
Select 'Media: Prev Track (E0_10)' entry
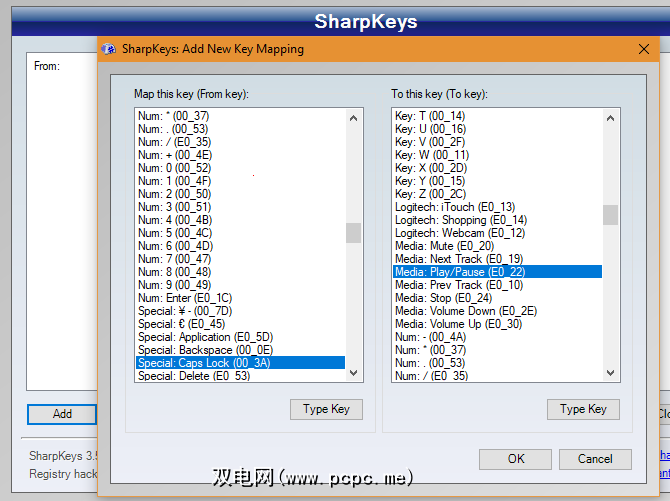tap(497, 285)
